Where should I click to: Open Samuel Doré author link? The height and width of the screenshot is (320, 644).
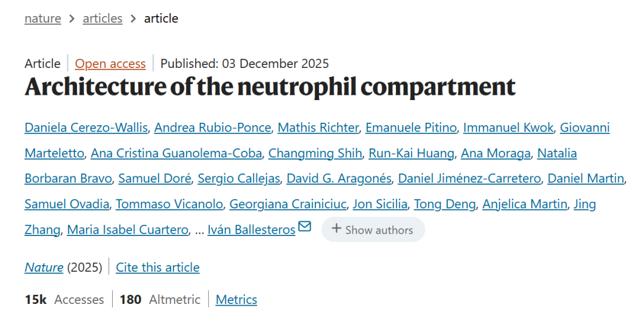[155, 179]
